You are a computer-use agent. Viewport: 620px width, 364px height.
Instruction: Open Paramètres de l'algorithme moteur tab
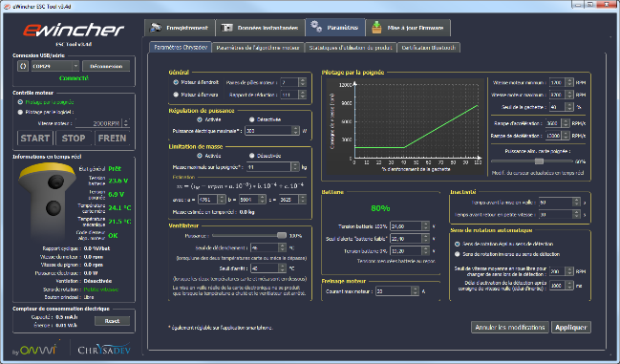point(258,48)
